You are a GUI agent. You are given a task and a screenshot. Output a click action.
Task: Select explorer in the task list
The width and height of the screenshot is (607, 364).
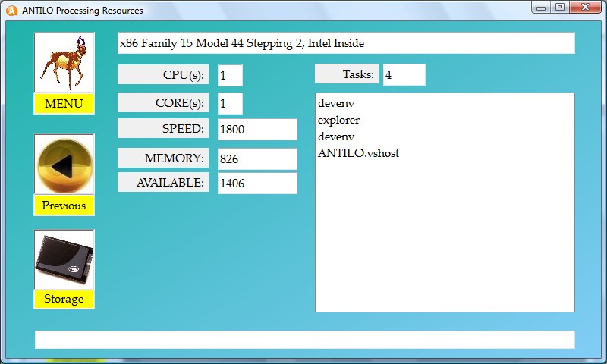(339, 120)
